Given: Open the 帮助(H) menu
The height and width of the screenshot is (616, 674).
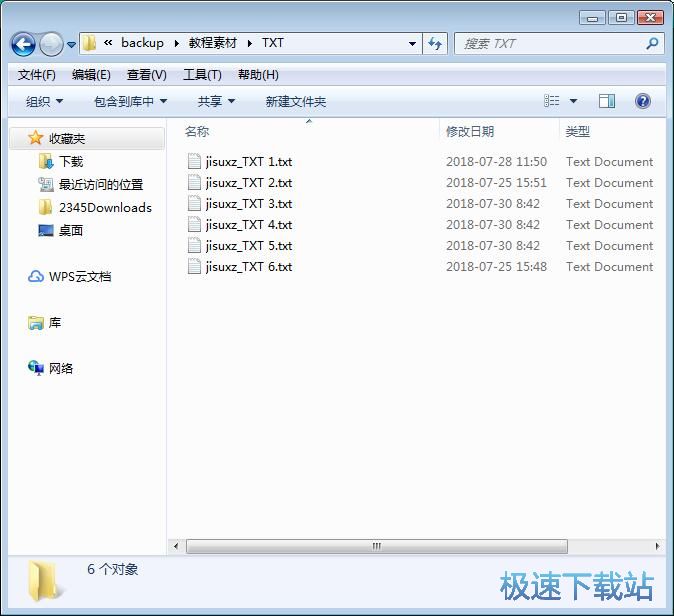Looking at the screenshot, I should (258, 75).
